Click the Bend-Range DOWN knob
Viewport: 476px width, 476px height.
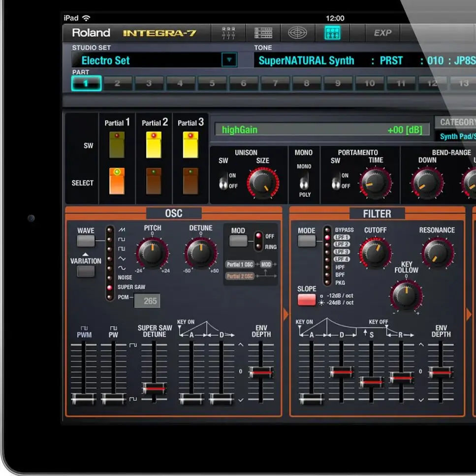[427, 183]
